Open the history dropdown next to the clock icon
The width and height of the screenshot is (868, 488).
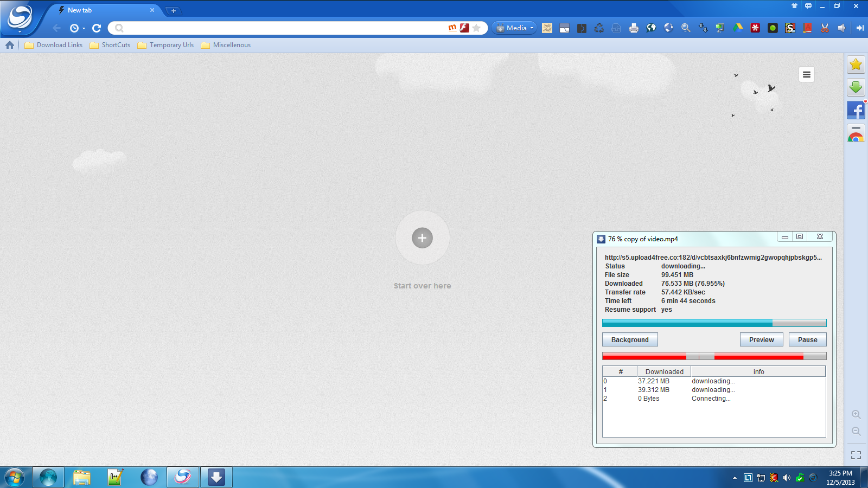(84, 28)
